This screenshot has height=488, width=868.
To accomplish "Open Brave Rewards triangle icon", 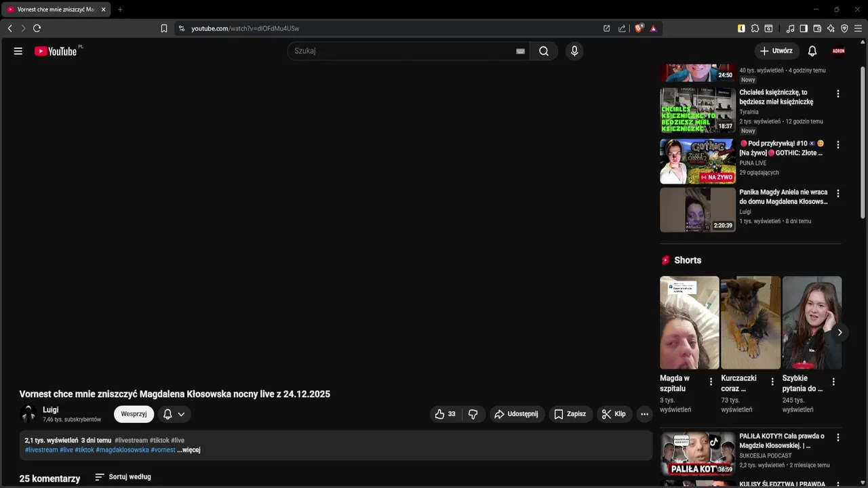I will 654,28.
